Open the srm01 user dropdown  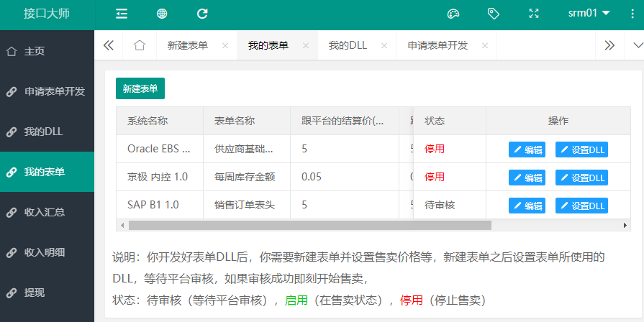[x=589, y=13]
